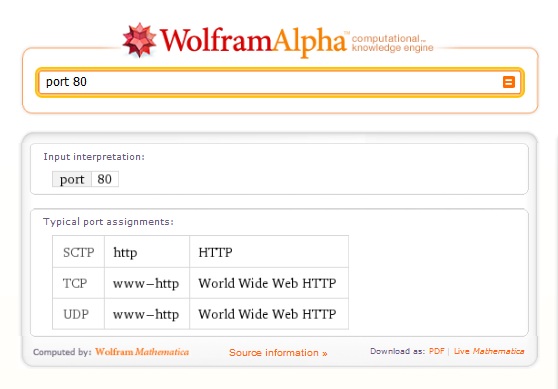Click 'www-http' in the UDP row
Viewport: 558px width, 389px height.
(146, 314)
